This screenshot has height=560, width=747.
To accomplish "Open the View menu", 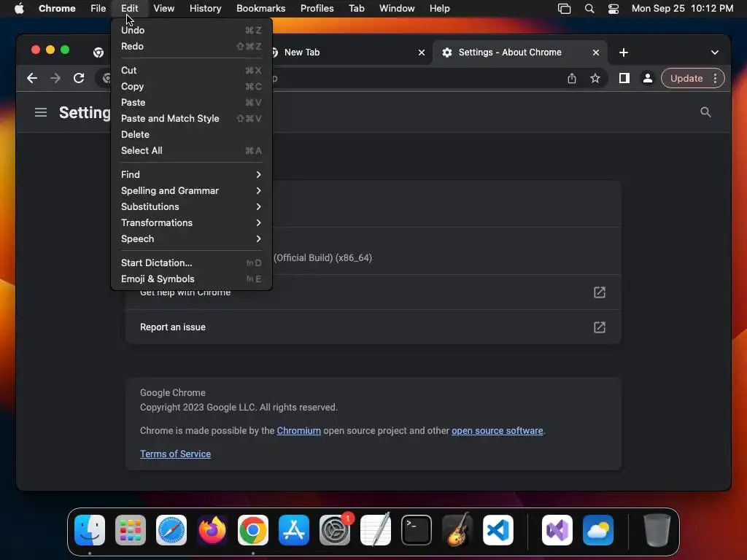I will [163, 9].
